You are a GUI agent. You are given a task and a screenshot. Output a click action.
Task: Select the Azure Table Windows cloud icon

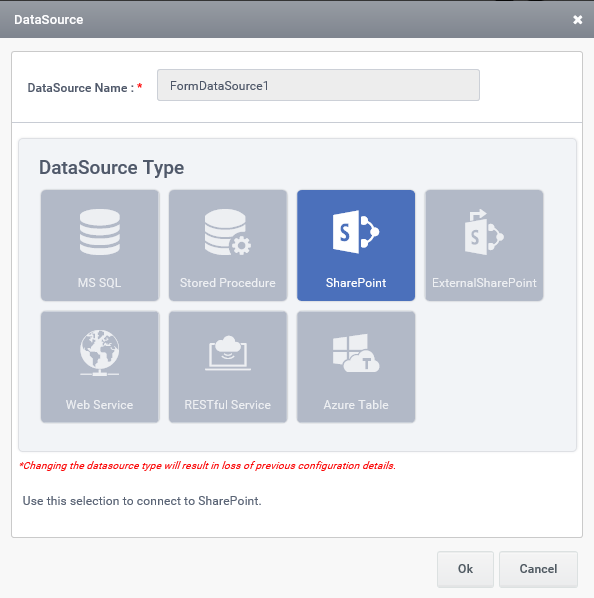[356, 353]
